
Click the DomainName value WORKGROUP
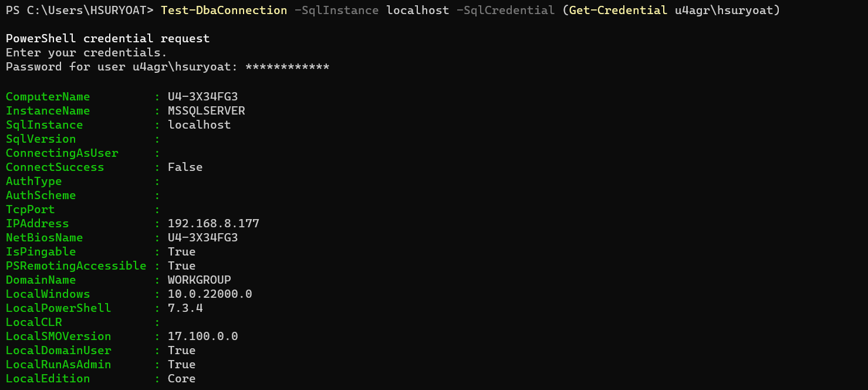[199, 280]
